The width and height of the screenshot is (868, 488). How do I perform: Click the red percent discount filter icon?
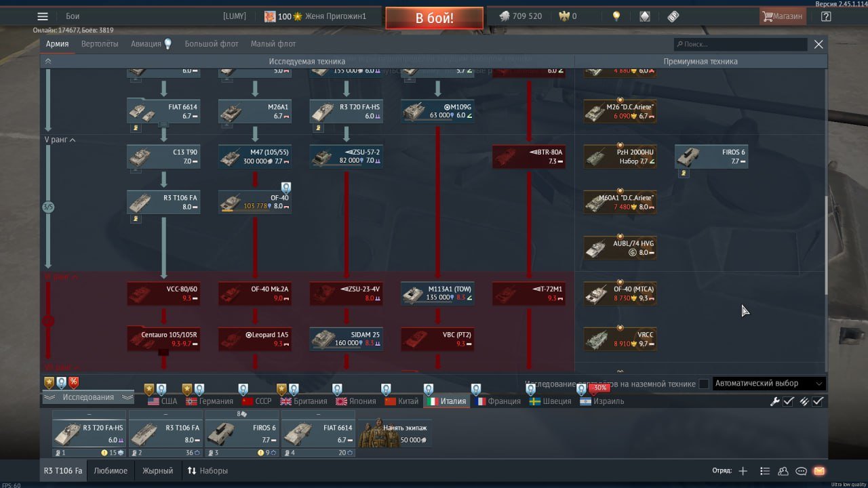(73, 382)
